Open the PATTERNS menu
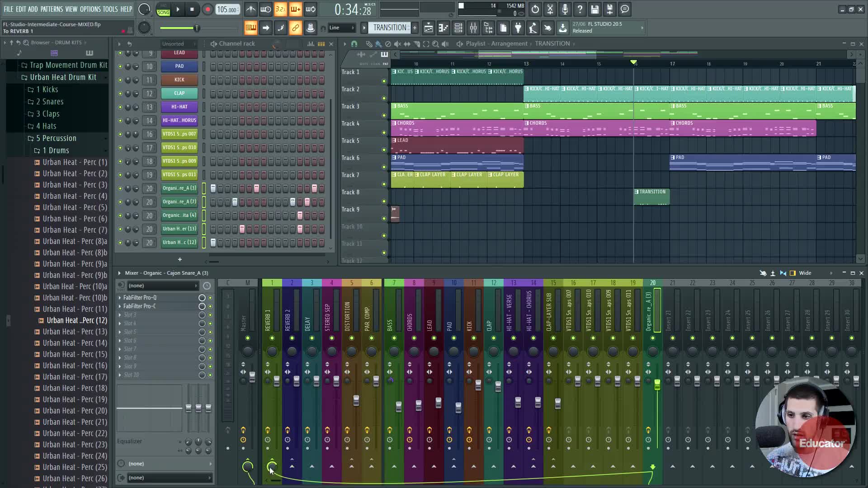This screenshot has height=488, width=868. [x=52, y=9]
